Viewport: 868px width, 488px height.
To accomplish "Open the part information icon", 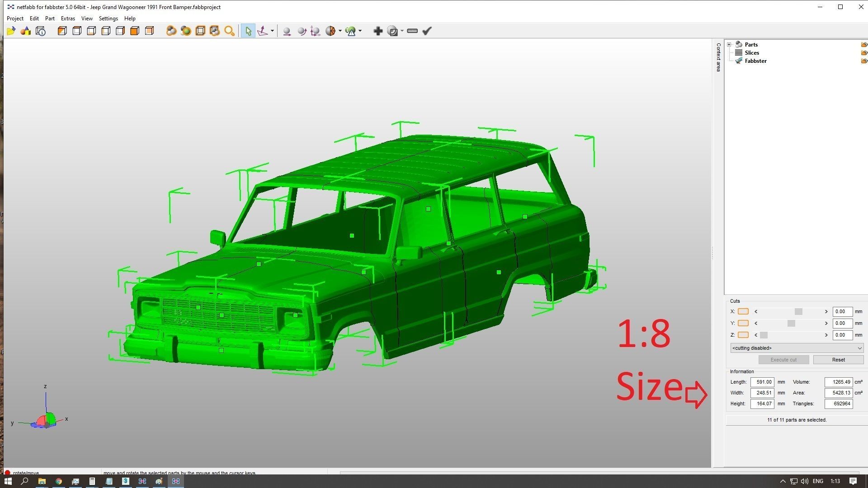I will point(41,31).
